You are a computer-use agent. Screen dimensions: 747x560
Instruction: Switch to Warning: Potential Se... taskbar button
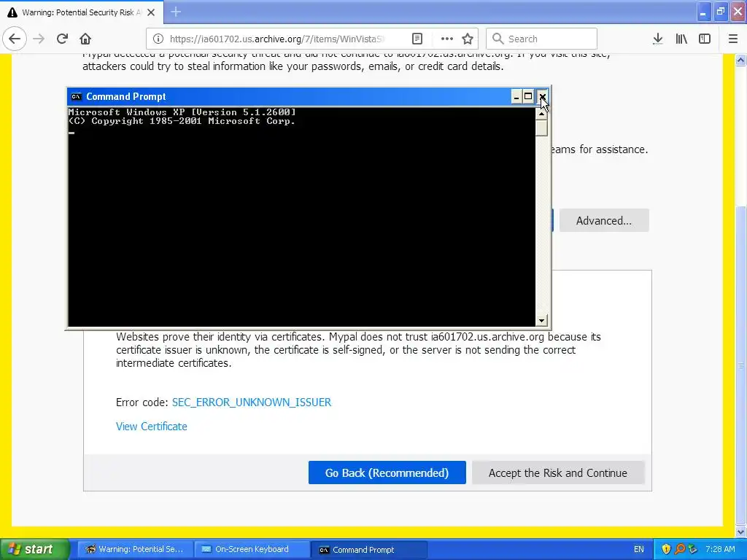click(135, 549)
